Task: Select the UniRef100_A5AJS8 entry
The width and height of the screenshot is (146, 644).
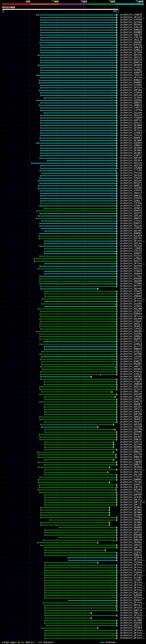Action: tap(131, 472)
